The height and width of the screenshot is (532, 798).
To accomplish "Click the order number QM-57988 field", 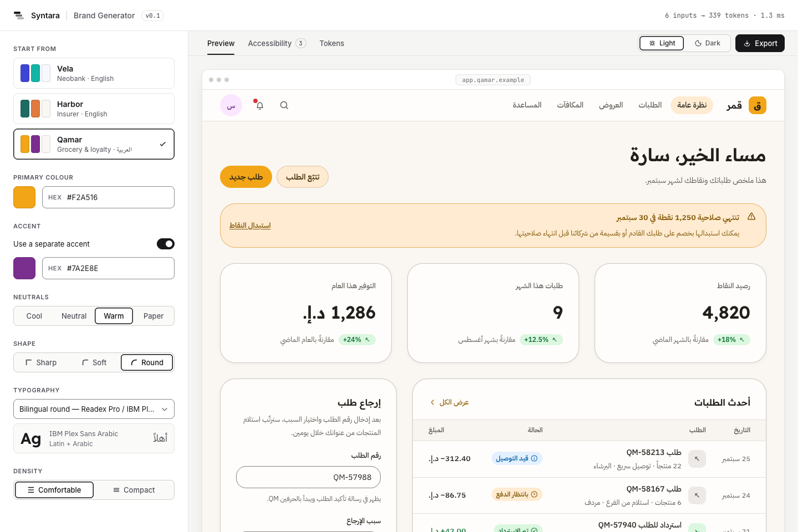I will click(308, 477).
